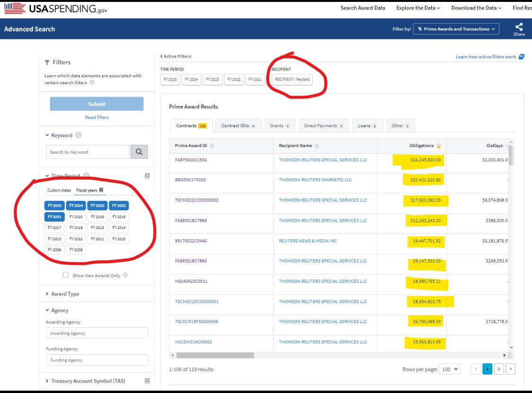Image resolution: width=532 pixels, height=393 pixels.
Task: Click the Funding Agency input field
Action: click(x=96, y=360)
